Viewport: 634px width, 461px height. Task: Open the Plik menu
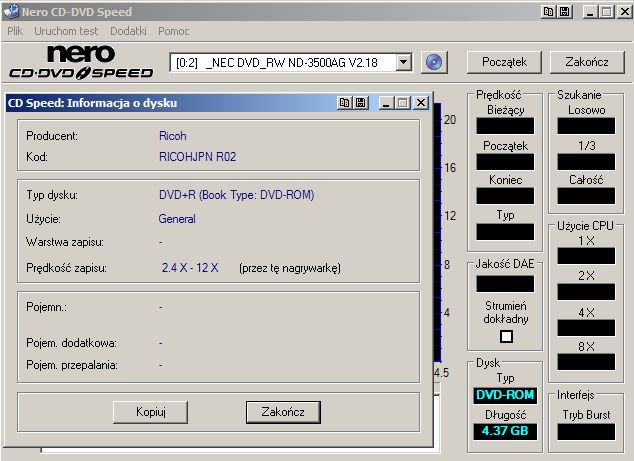pos(15,31)
